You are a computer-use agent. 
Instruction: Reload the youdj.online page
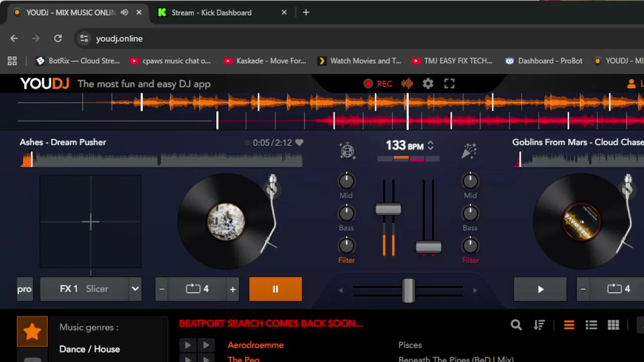pyautogui.click(x=58, y=39)
